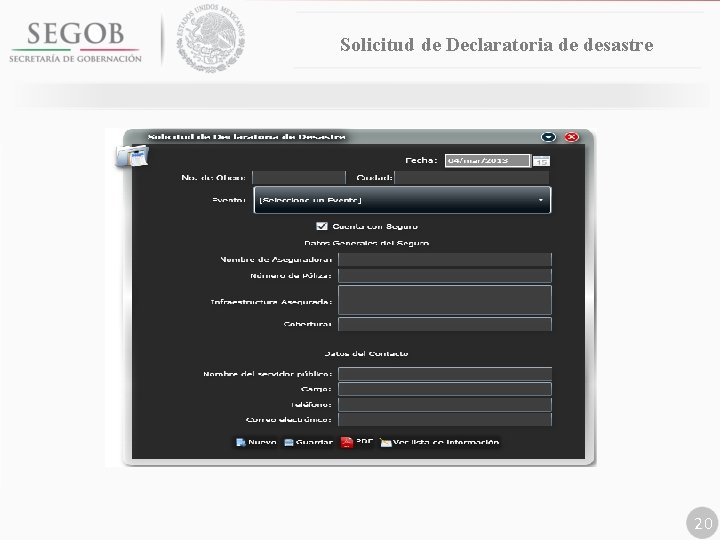720x540 pixels.
Task: Click the Fecha date field
Action: click(x=487, y=161)
